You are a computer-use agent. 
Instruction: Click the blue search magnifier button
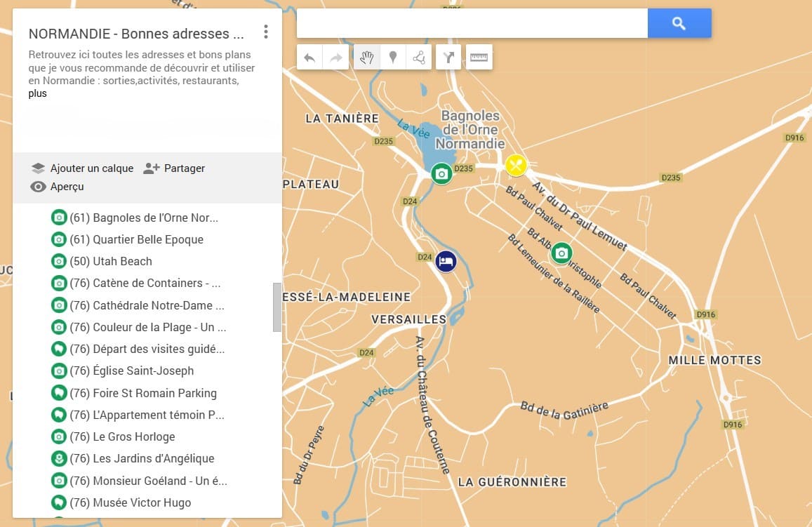(679, 23)
